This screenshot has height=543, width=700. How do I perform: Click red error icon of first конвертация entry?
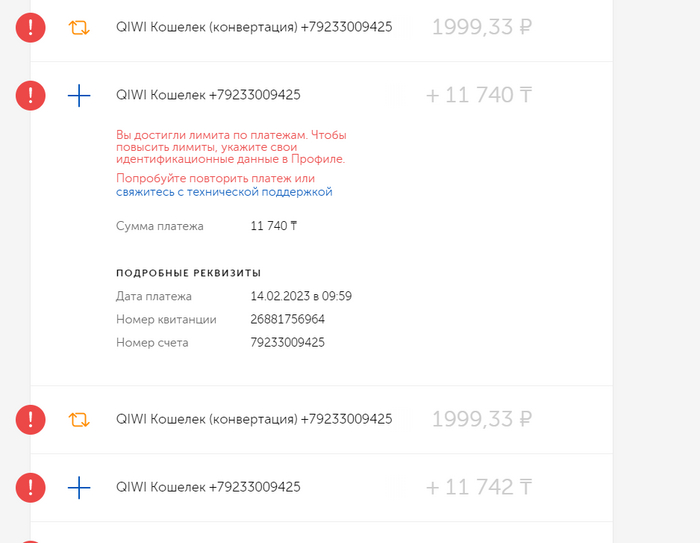31,28
